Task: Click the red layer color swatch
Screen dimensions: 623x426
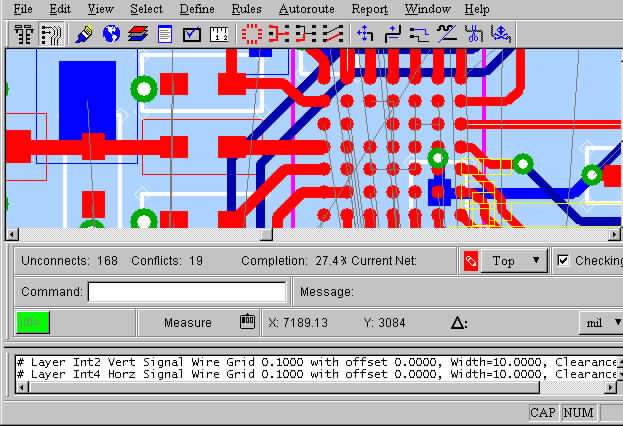Action: coord(471,261)
